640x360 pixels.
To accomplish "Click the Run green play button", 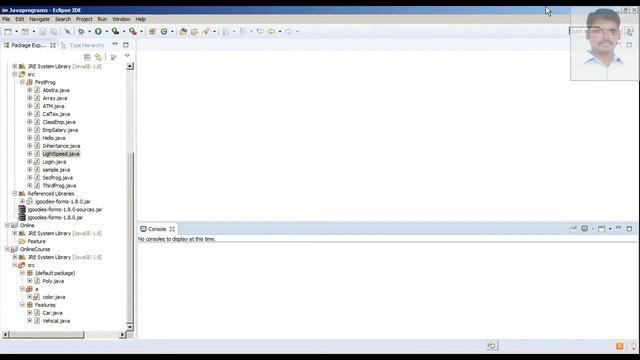I will coord(98,31).
